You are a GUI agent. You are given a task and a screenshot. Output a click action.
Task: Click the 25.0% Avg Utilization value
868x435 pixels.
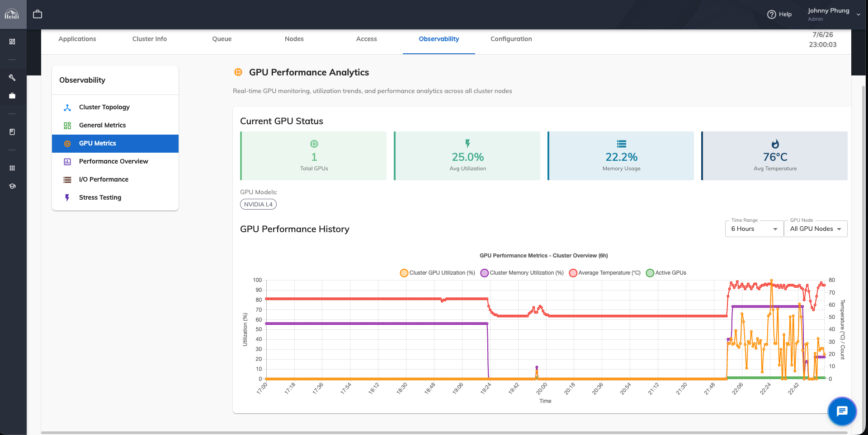pos(468,157)
